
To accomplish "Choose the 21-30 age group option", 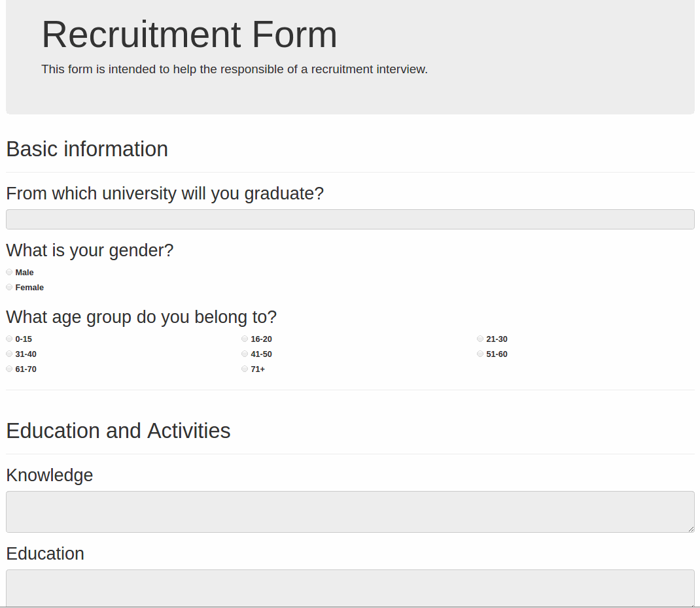I will [480, 339].
